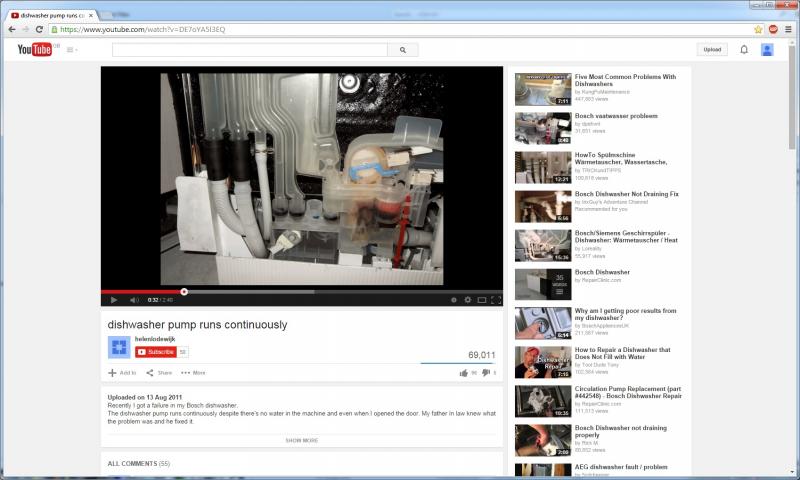Open the notifications bell
Image resolution: width=800 pixels, height=480 pixels.
744,49
